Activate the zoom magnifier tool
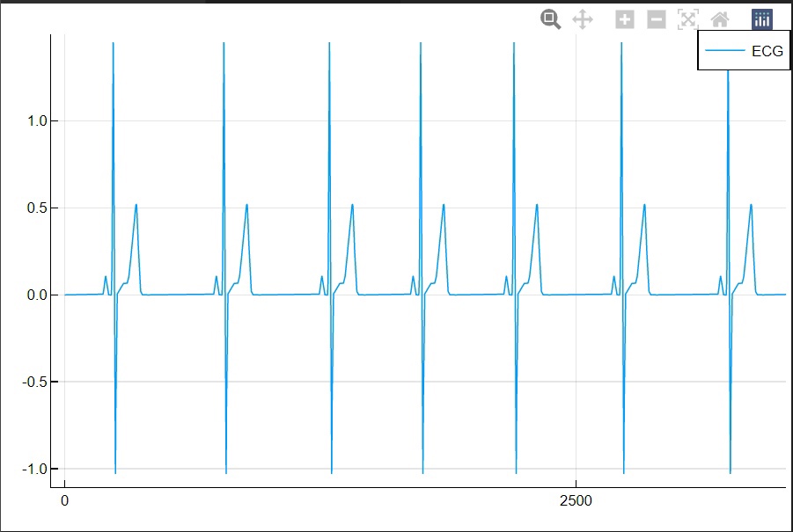793x532 pixels. [550, 19]
